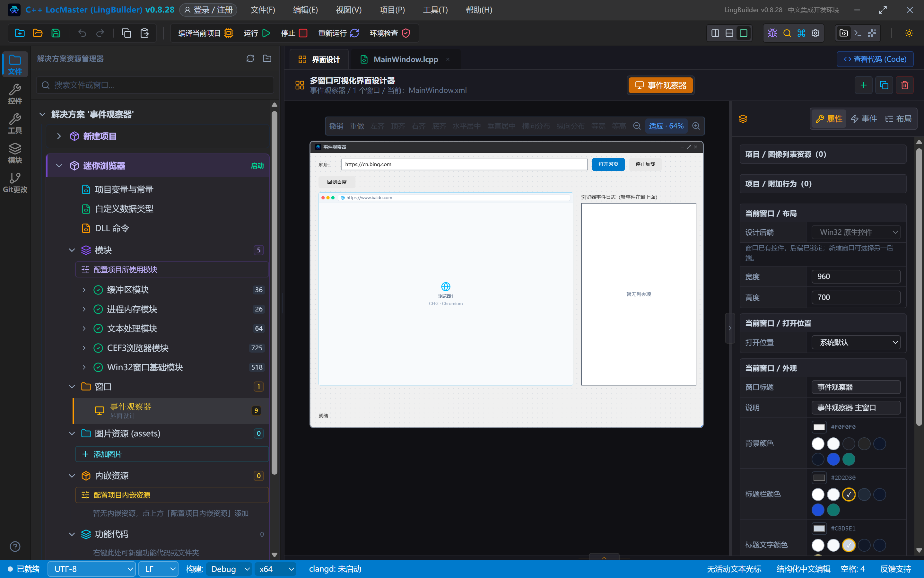The width and height of the screenshot is (924, 578).
Task: Refresh the solution explorer
Action: click(x=250, y=58)
